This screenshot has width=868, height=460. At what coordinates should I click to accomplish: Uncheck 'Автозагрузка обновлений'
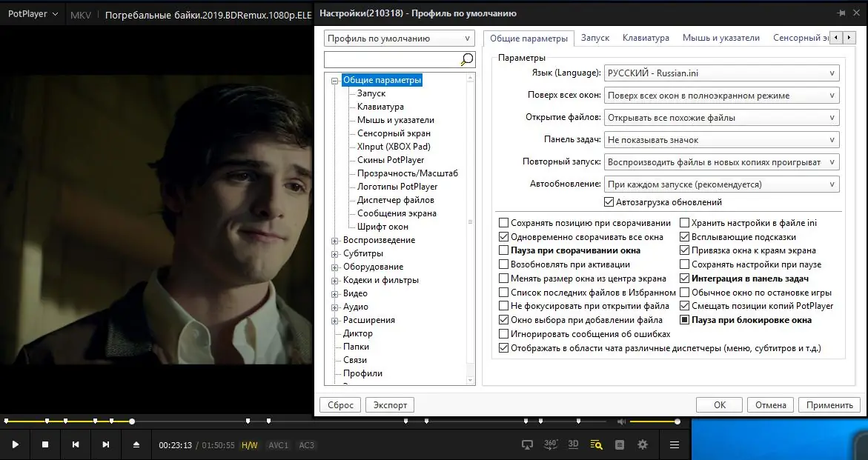coord(609,201)
